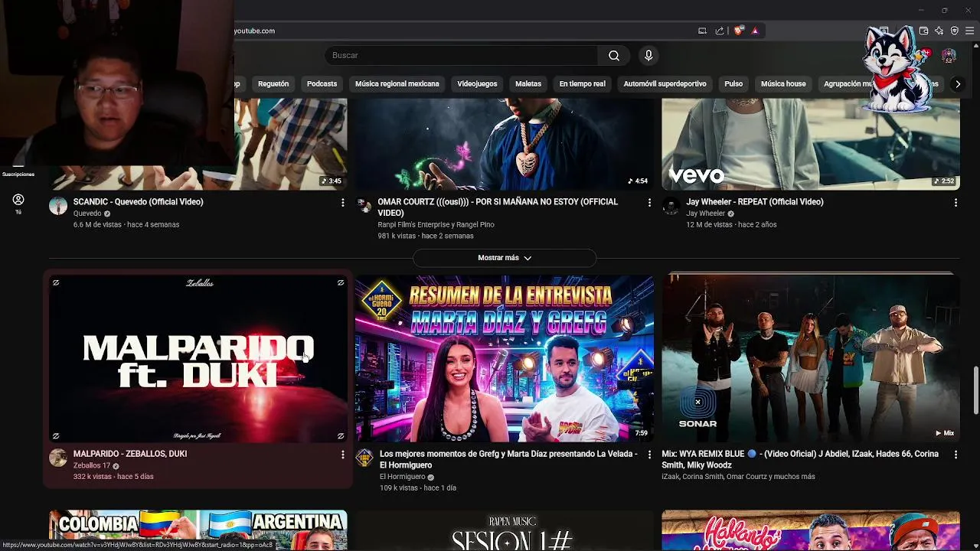Play the Colombia Argentina thumbnail
980x551 pixels.
(x=198, y=530)
